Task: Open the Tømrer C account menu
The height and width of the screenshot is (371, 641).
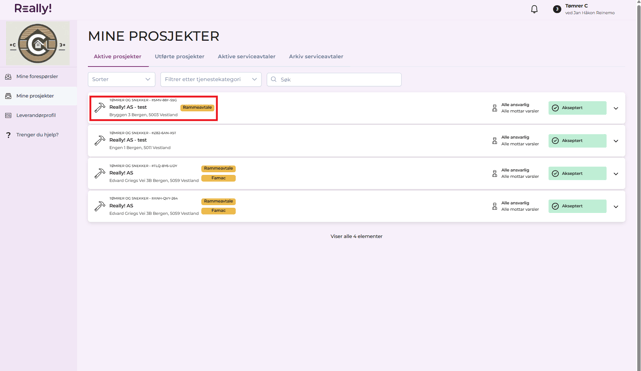Action: tap(589, 9)
